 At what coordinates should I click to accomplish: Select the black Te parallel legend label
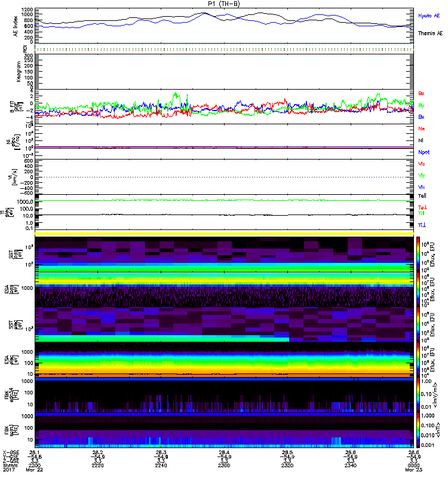click(x=422, y=196)
